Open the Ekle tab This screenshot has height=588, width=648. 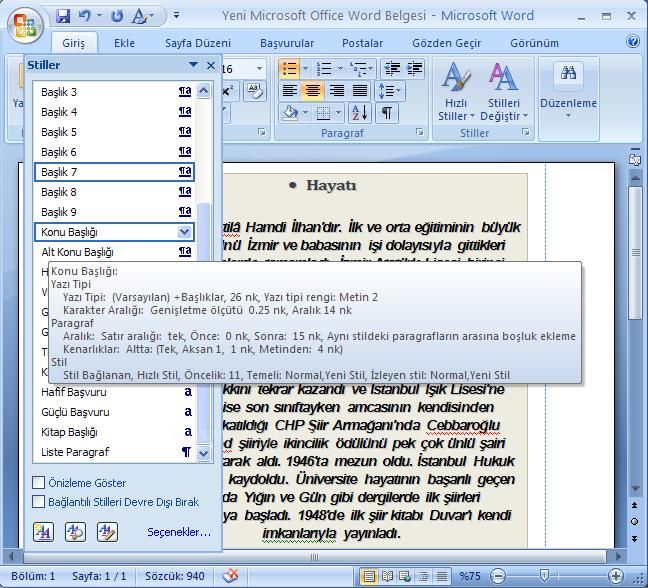point(124,43)
